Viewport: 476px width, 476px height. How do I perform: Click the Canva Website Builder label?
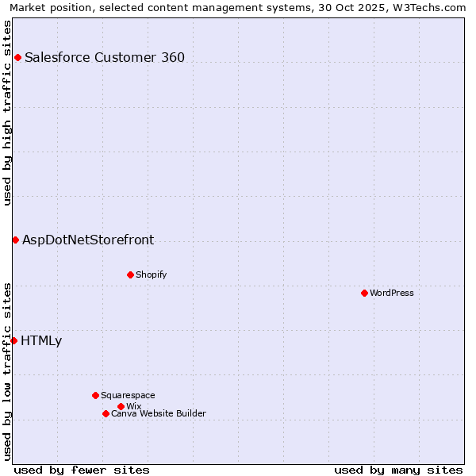(159, 413)
